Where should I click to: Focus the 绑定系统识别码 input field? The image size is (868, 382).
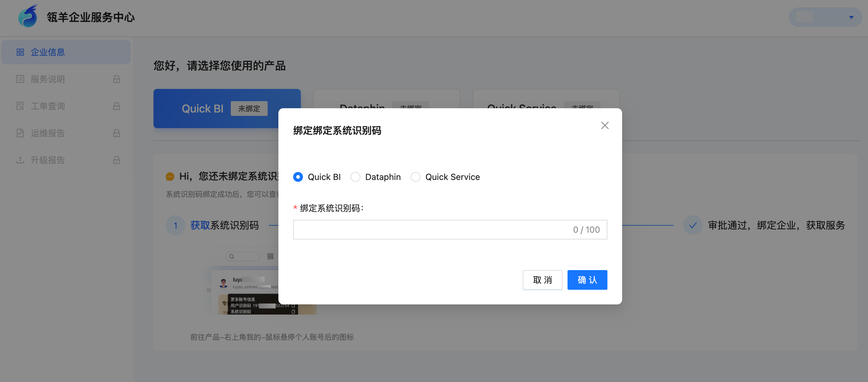(x=431, y=230)
